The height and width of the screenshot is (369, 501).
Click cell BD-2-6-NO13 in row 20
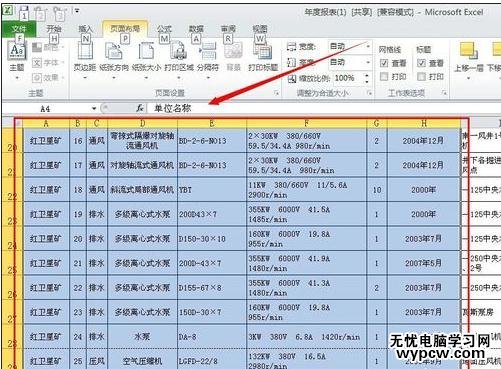pyautogui.click(x=212, y=141)
